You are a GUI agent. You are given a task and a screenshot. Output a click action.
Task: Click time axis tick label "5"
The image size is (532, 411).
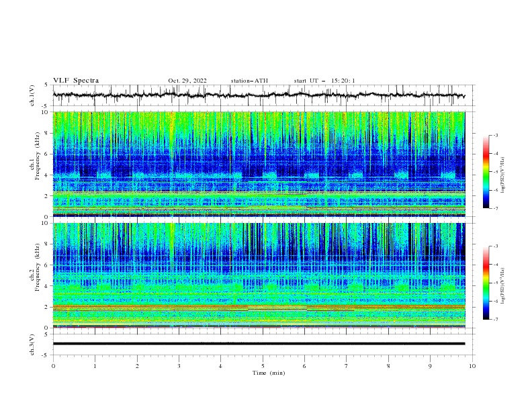pyautogui.click(x=263, y=366)
